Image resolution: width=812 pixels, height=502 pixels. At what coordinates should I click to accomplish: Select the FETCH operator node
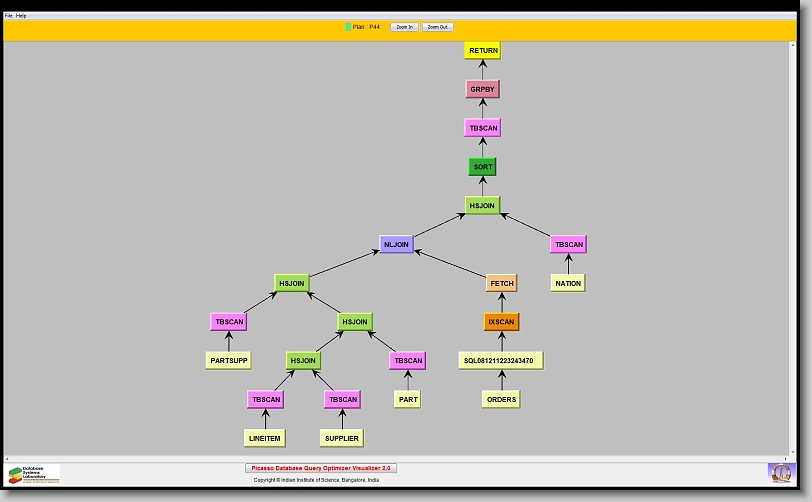pos(501,283)
